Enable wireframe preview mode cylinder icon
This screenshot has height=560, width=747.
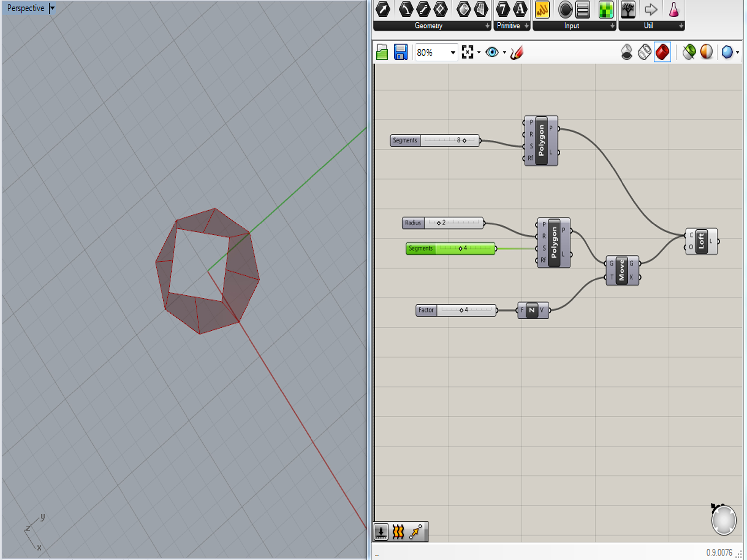[x=644, y=52]
